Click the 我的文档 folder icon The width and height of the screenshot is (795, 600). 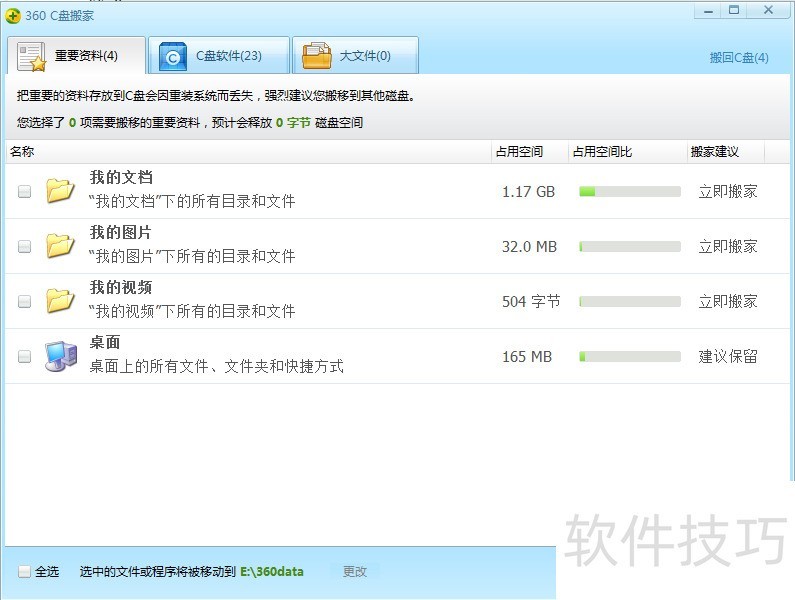point(61,190)
